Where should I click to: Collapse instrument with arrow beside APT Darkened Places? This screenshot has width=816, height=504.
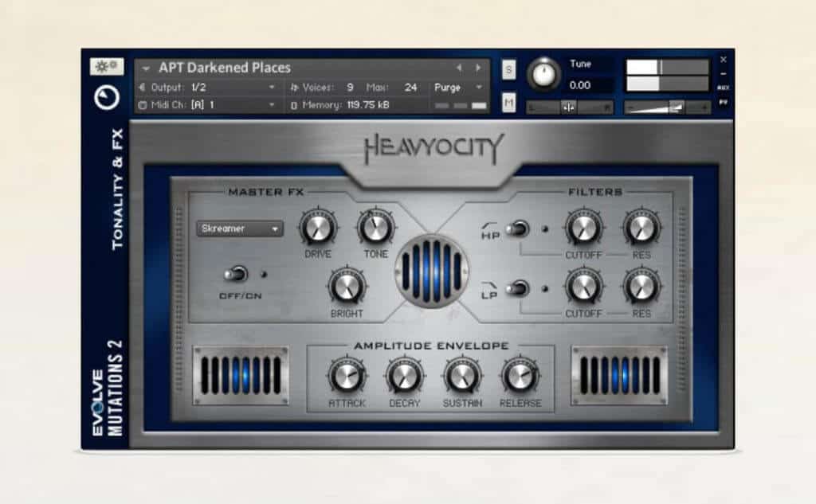pyautogui.click(x=146, y=68)
